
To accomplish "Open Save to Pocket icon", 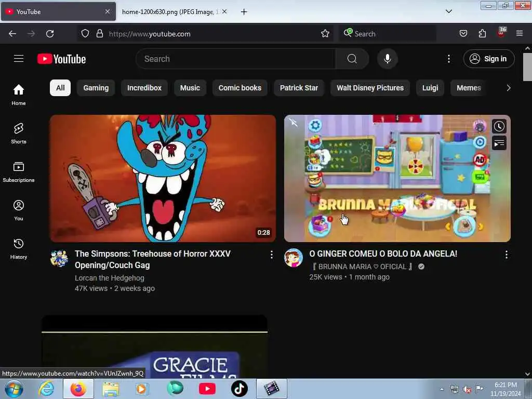I will (463, 34).
